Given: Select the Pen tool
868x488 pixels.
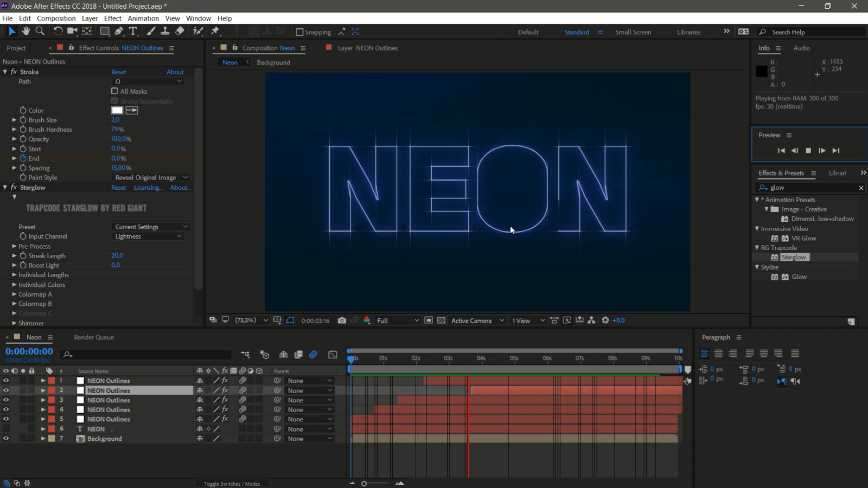Looking at the screenshot, I should pos(119,31).
